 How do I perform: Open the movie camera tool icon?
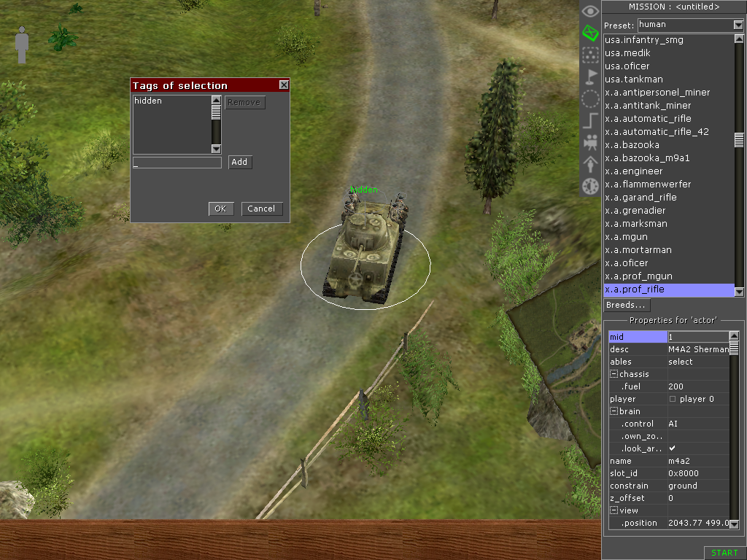(590, 142)
